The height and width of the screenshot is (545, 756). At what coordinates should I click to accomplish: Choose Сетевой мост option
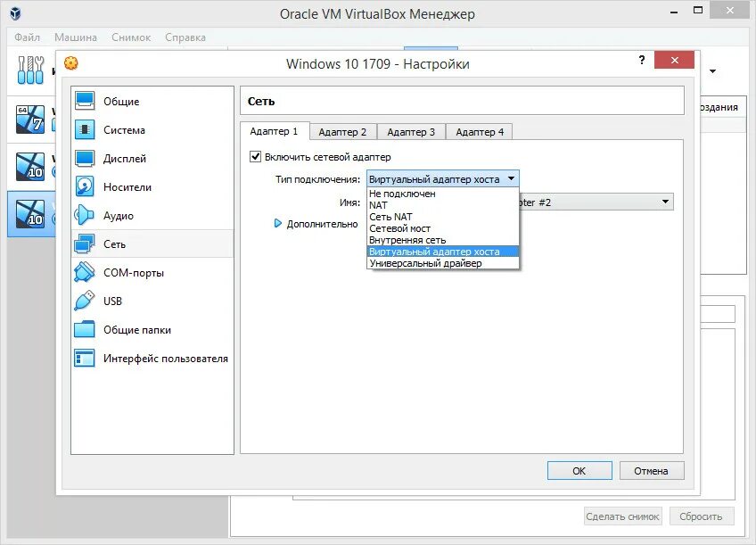point(442,228)
